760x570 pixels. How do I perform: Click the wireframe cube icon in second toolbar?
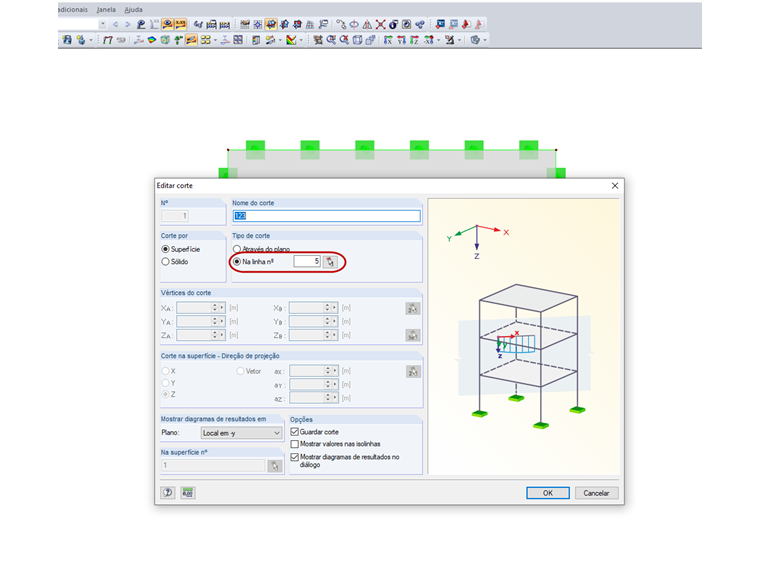click(x=357, y=40)
